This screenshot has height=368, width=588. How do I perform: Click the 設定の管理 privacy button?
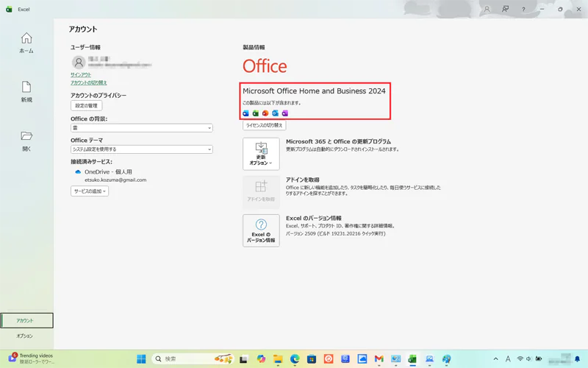coord(86,105)
